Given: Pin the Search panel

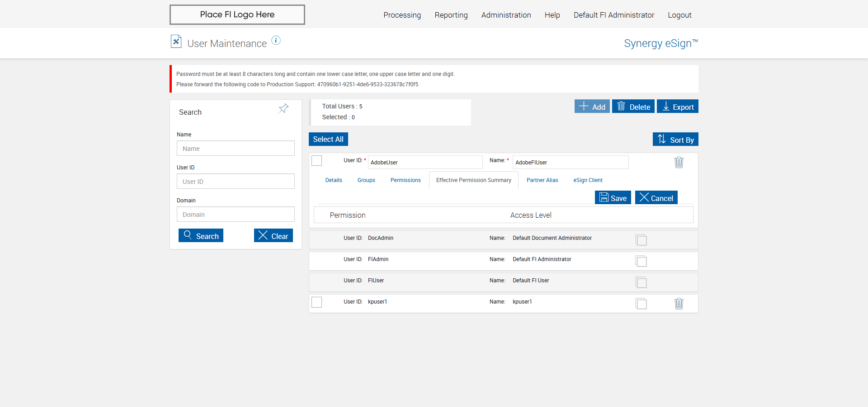Looking at the screenshot, I should coord(283,108).
